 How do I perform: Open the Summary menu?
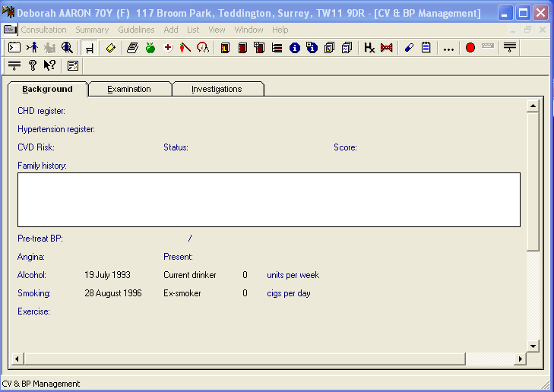point(92,30)
